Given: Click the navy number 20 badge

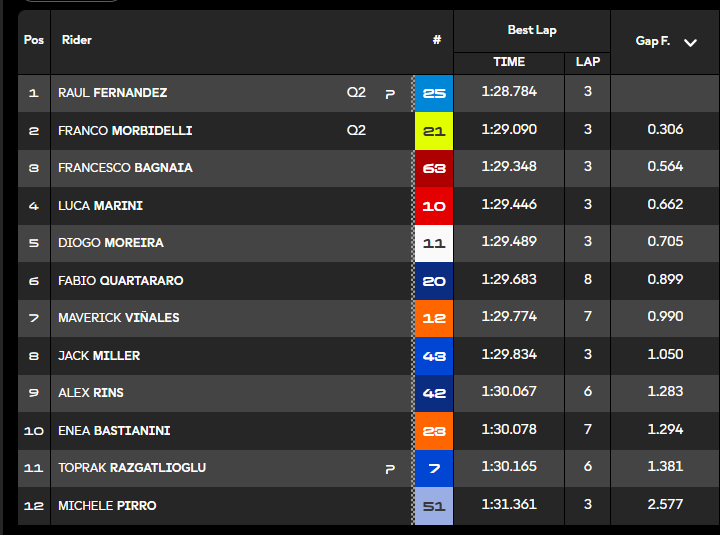Looking at the screenshot, I should click(x=434, y=281).
